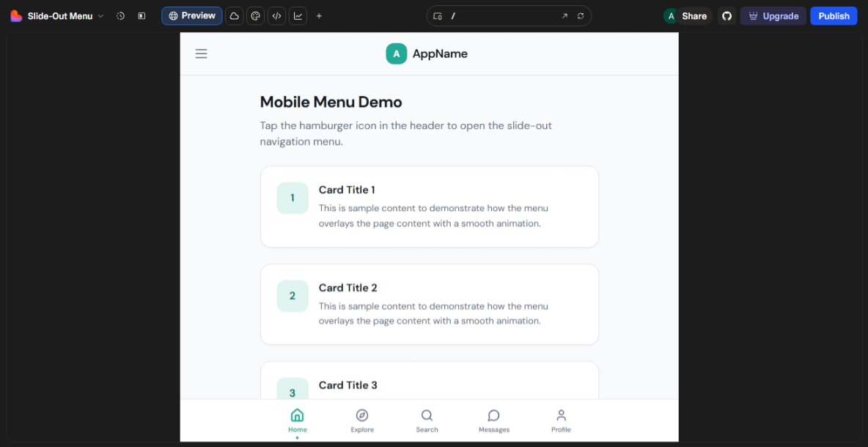Screen dimensions: 868x447
Task: Open the analytics chart icon
Action: click(x=298, y=16)
